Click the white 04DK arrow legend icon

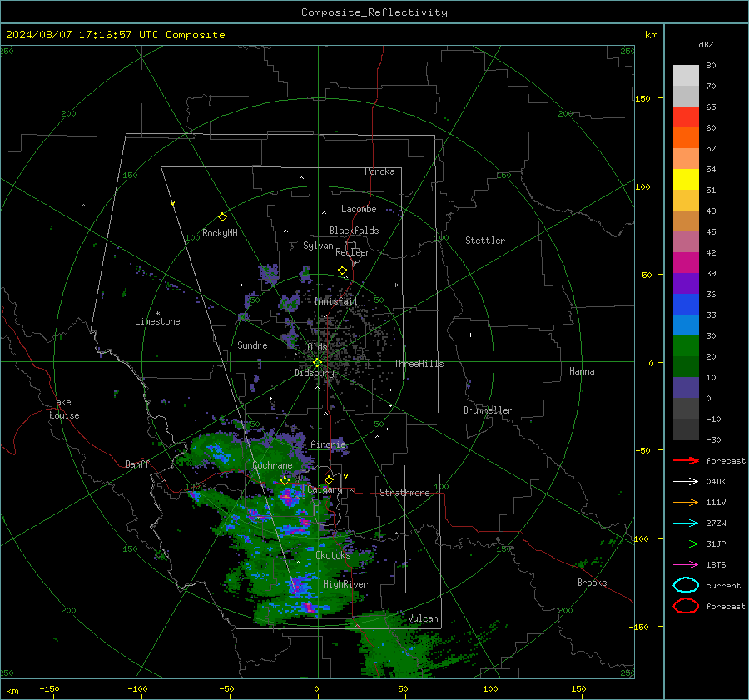click(686, 482)
